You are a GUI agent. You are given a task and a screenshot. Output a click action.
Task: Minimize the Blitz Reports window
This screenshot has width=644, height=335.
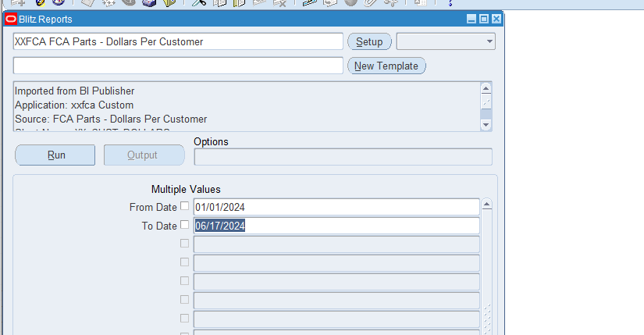click(x=471, y=19)
